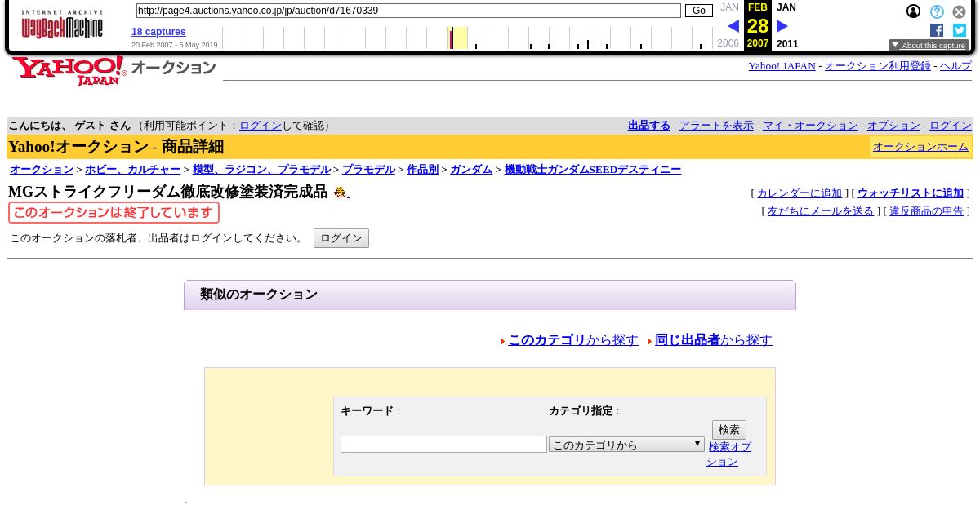The height and width of the screenshot is (514, 980).
Task: Click the Go button in Wayback toolbar
Action: point(699,11)
